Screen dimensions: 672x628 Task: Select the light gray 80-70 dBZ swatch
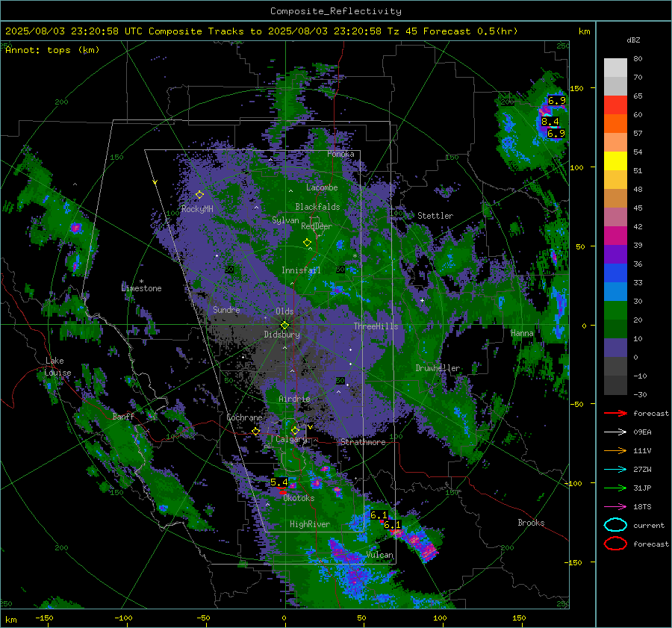coord(615,68)
